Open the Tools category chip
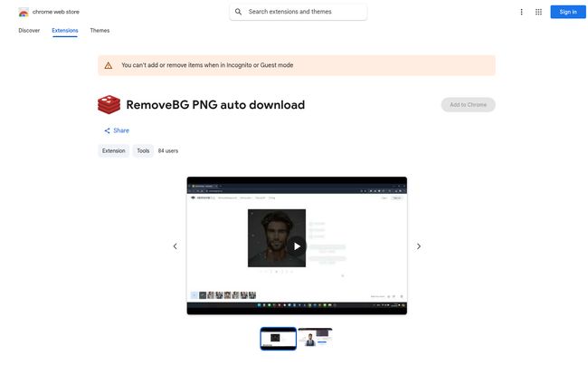Viewport: 588px width, 375px height. (143, 151)
